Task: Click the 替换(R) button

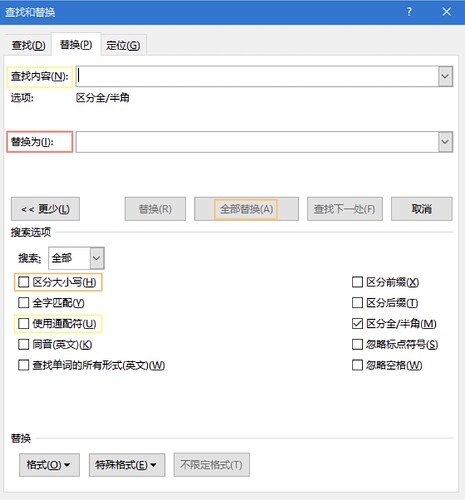Action: click(155, 209)
